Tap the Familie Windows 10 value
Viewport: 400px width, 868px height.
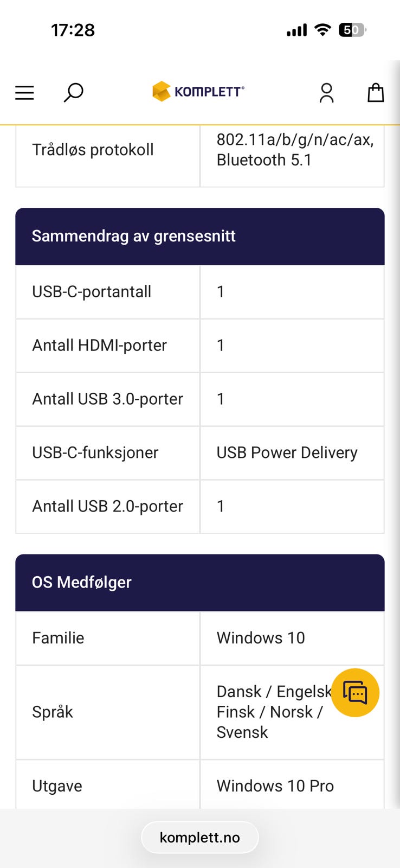[x=261, y=638]
